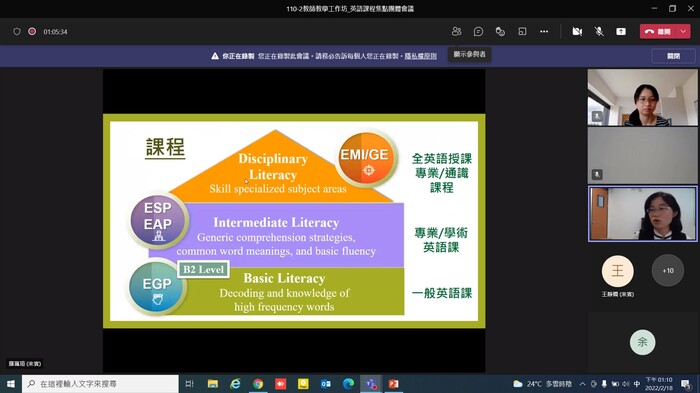
Task: Launch Internet Explorer from taskbar
Action: point(235,384)
